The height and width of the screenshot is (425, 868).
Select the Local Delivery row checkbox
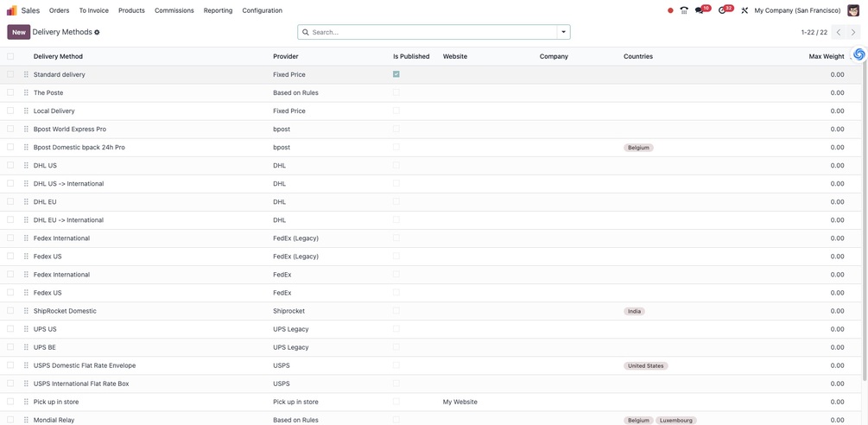point(10,111)
